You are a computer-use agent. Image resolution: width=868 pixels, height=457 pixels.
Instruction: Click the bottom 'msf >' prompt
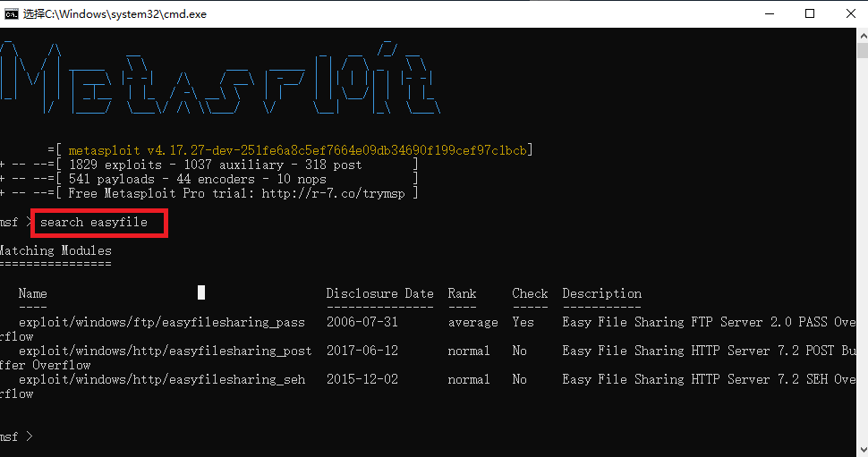click(x=16, y=437)
